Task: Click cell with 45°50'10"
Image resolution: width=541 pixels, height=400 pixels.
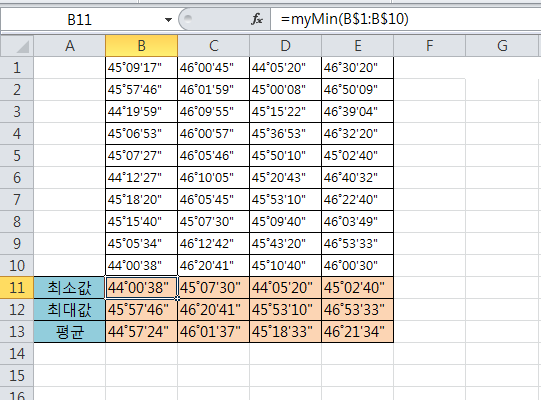Action: click(x=285, y=156)
